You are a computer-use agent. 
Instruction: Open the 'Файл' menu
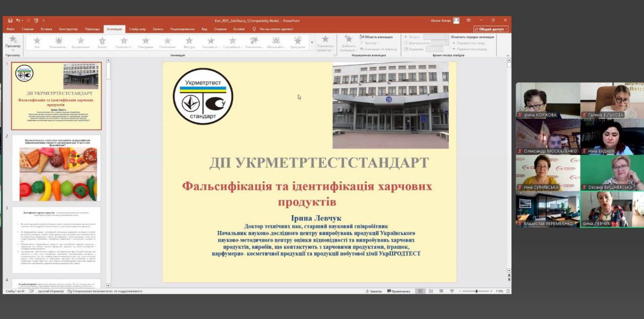point(10,29)
